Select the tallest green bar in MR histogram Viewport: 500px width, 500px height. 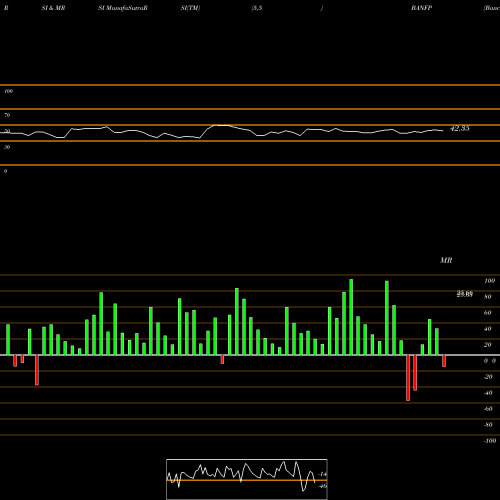pyautogui.click(x=351, y=317)
